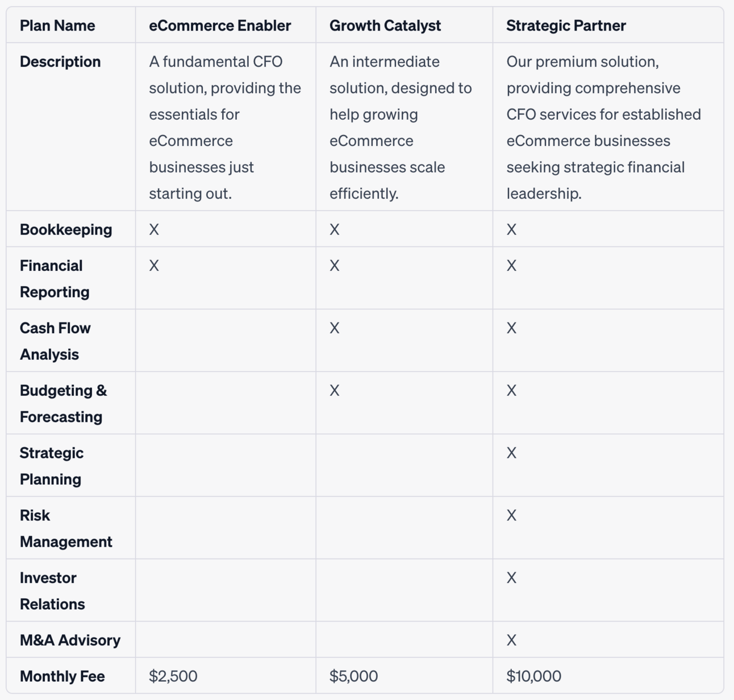The height and width of the screenshot is (700, 734).
Task: Click the Growth Catalyst column header
Action: point(385,26)
